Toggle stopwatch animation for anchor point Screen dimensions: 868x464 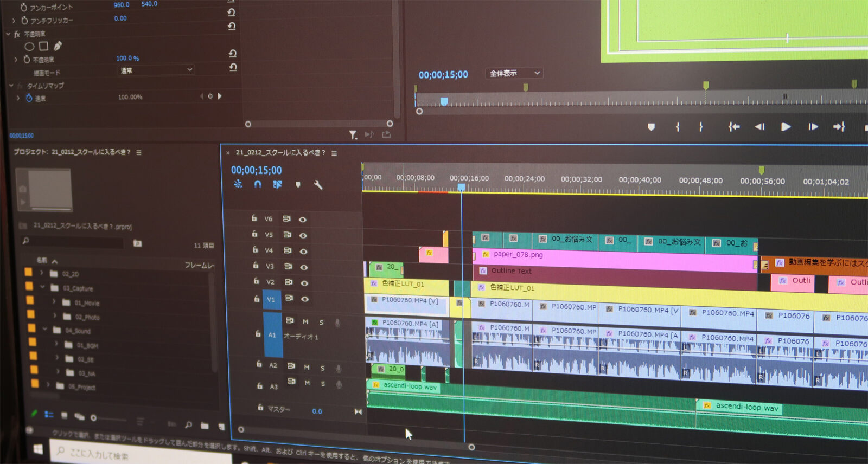pos(24,7)
